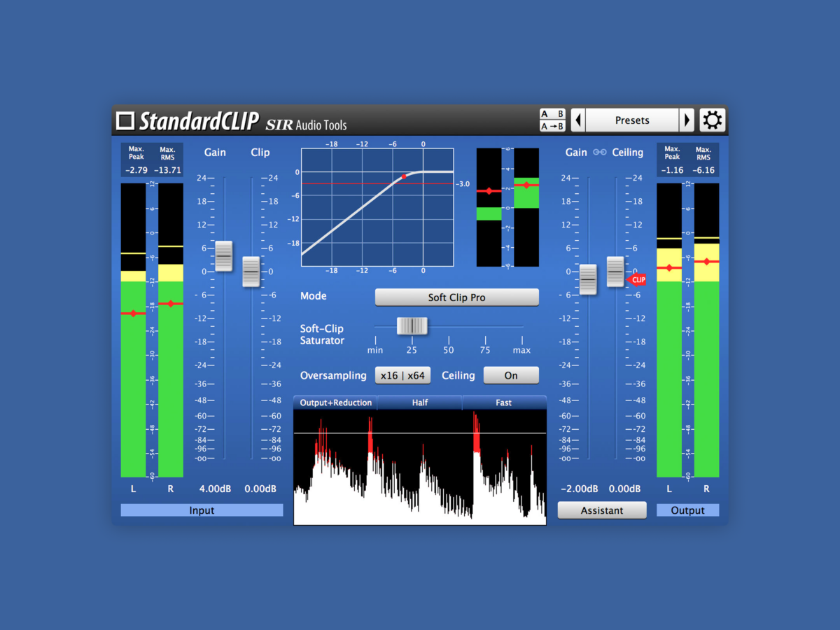The height and width of the screenshot is (630, 840).
Task: Grab the input Gain fader handle
Action: pyautogui.click(x=224, y=256)
